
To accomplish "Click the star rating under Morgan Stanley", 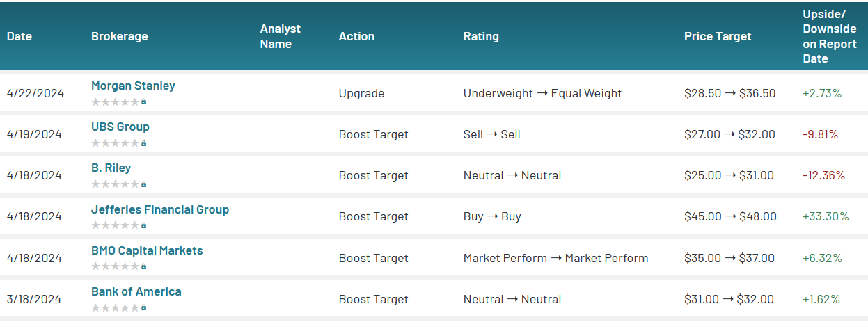I will tap(115, 102).
